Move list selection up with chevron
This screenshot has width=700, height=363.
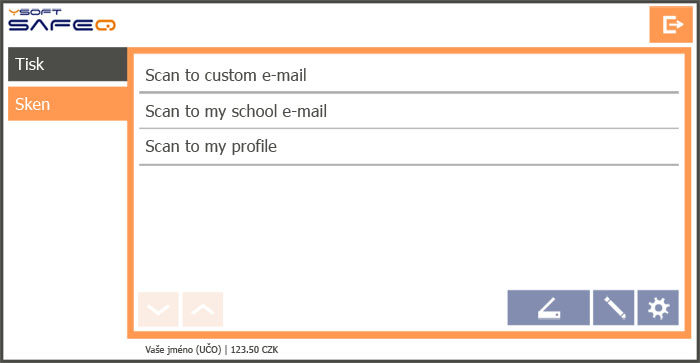203,309
